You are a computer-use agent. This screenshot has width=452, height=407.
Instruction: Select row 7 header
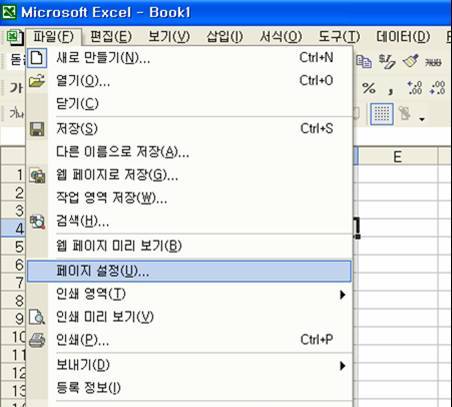click(x=13, y=282)
